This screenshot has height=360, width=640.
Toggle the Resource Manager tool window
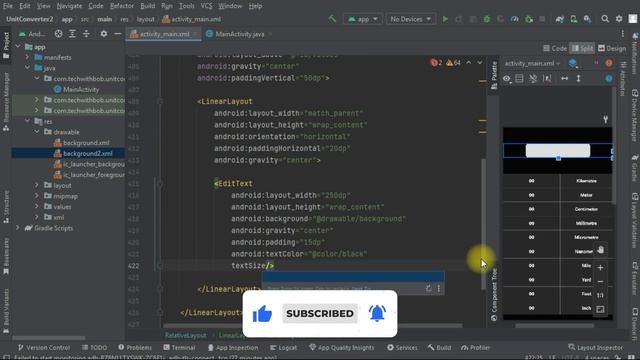[6, 102]
